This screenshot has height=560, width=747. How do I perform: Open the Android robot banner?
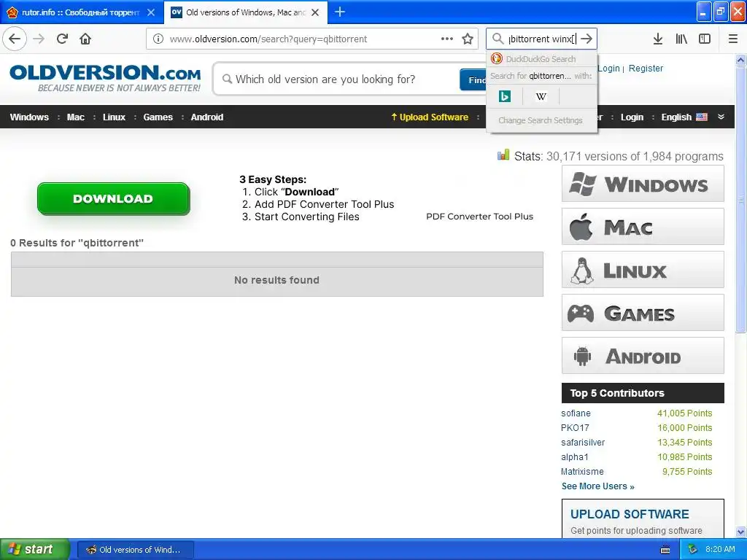[x=643, y=356]
